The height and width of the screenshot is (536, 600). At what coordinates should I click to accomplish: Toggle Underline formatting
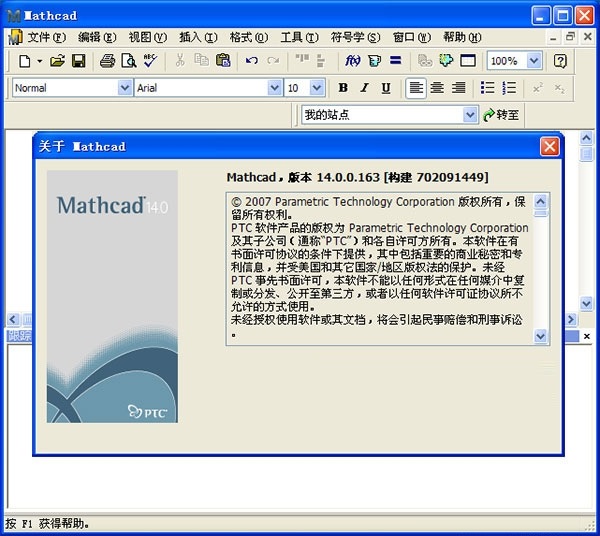coord(386,88)
